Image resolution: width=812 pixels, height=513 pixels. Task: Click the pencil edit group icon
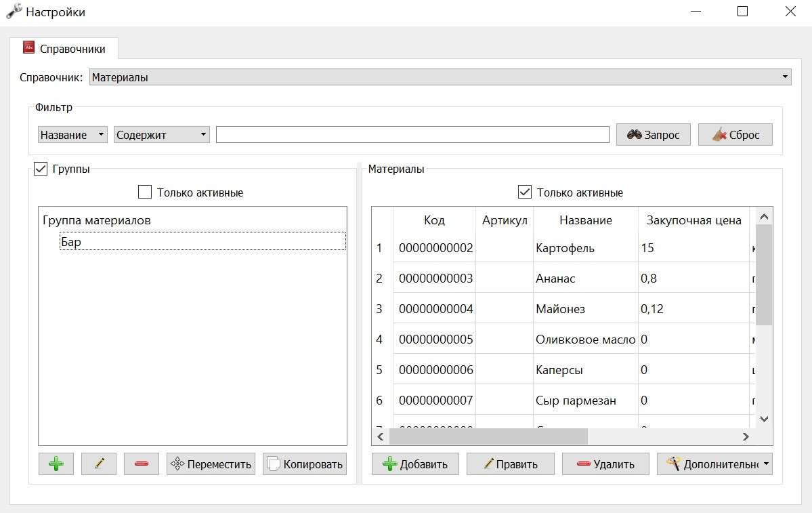[x=99, y=464]
